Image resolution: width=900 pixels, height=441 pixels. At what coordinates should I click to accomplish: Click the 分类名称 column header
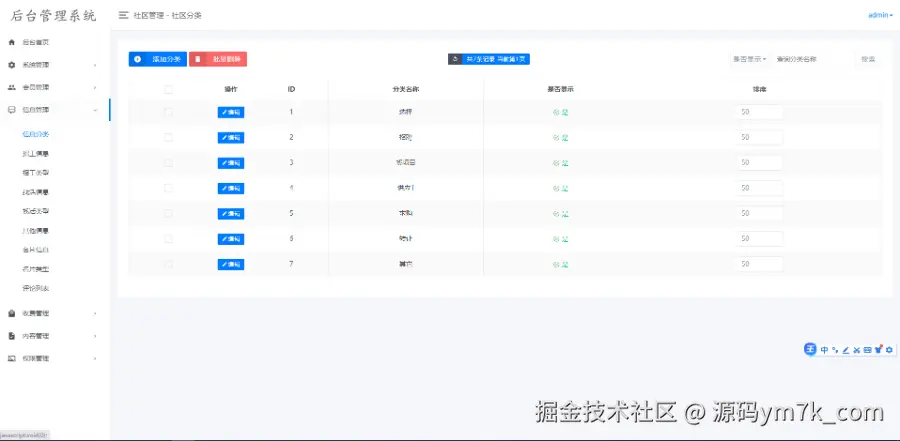(x=406, y=90)
